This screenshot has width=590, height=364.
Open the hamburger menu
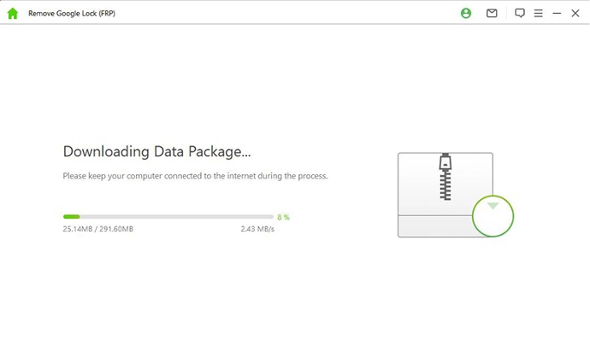(x=538, y=14)
